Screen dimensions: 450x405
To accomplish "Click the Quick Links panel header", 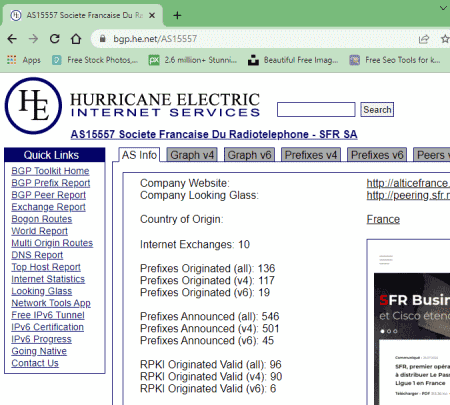I will click(55, 155).
